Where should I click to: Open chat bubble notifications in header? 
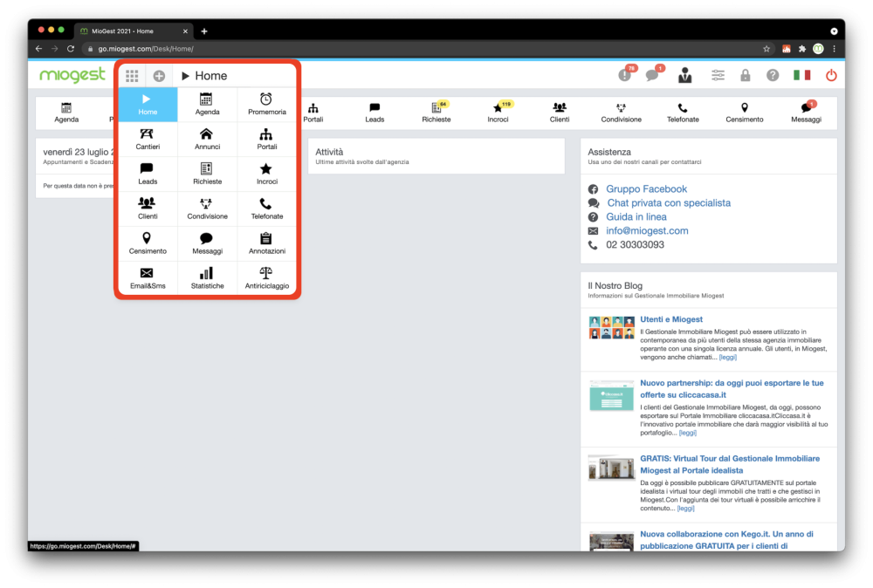coord(654,74)
